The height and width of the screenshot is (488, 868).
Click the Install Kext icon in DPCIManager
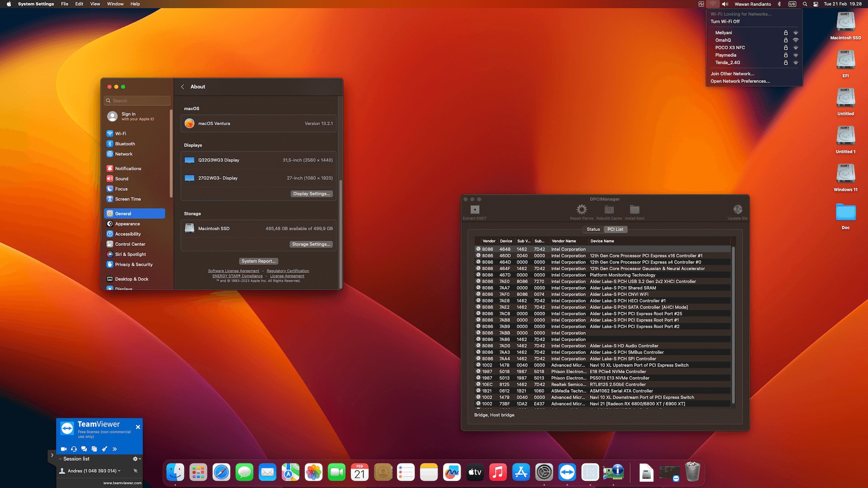[635, 210]
